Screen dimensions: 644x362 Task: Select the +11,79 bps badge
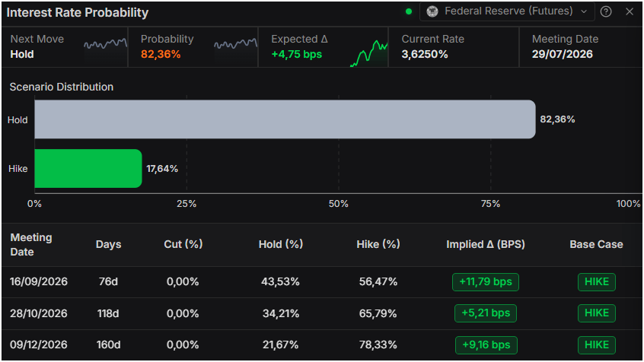click(x=486, y=282)
